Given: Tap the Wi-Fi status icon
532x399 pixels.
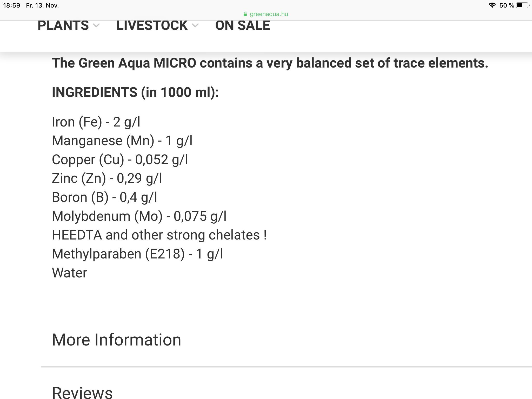Looking at the screenshot, I should click(492, 5).
